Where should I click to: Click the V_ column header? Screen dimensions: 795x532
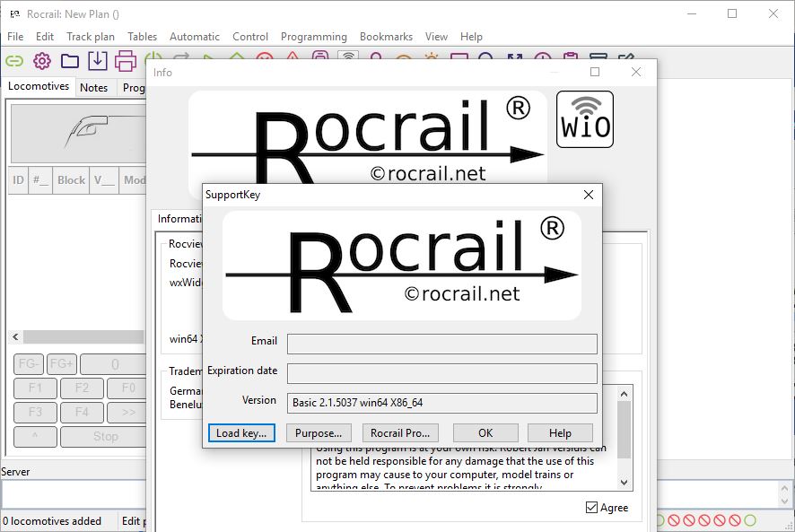104,180
